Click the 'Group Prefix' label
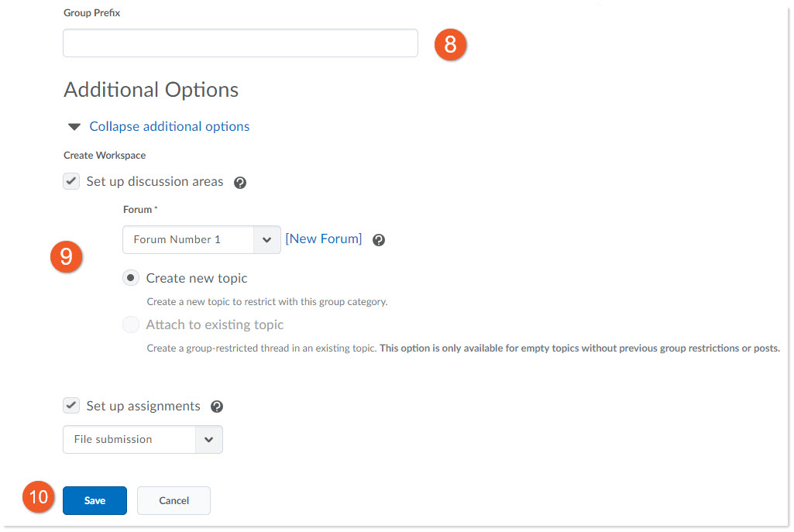Viewport: 794px width, 532px height. [91, 12]
